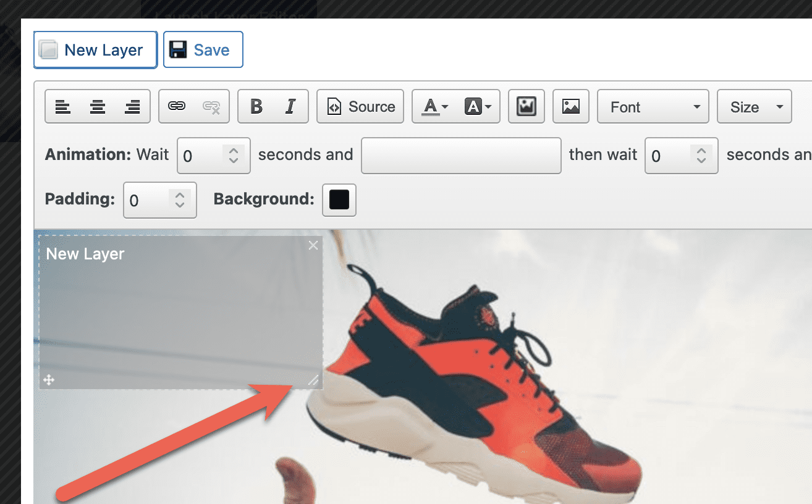This screenshot has width=812, height=504.
Task: Click the New Layer button
Action: coord(95,50)
